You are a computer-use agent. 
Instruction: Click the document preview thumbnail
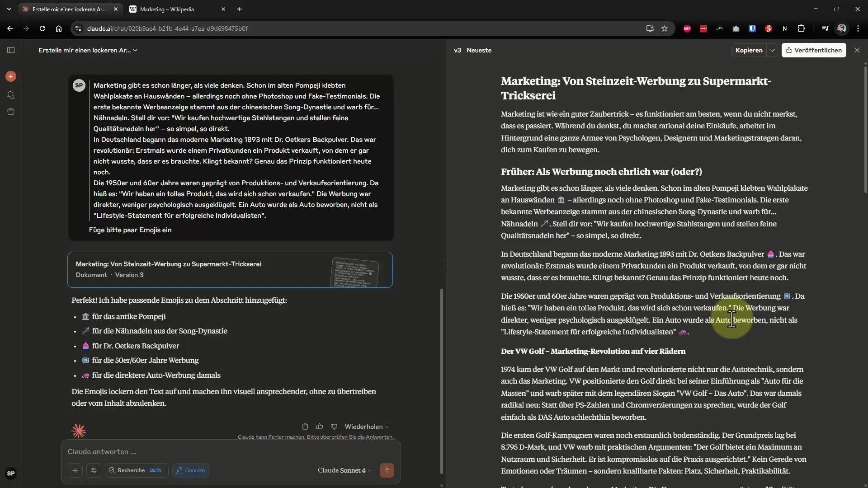tap(355, 272)
